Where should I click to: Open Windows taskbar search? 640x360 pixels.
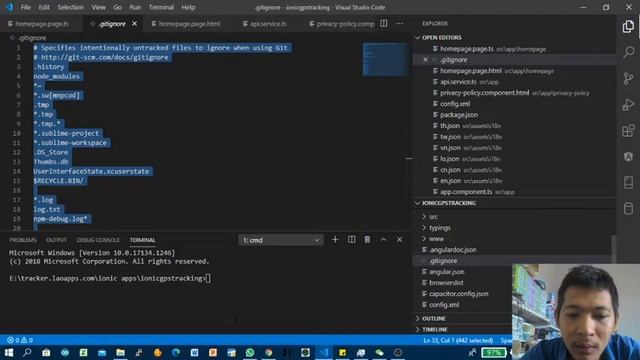[x=27, y=352]
